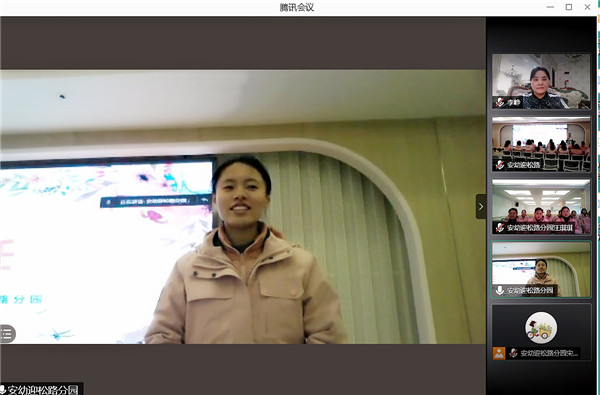Minimize the Tencent Meeting window
Screen dimensions: 600x395
(x=550, y=7)
